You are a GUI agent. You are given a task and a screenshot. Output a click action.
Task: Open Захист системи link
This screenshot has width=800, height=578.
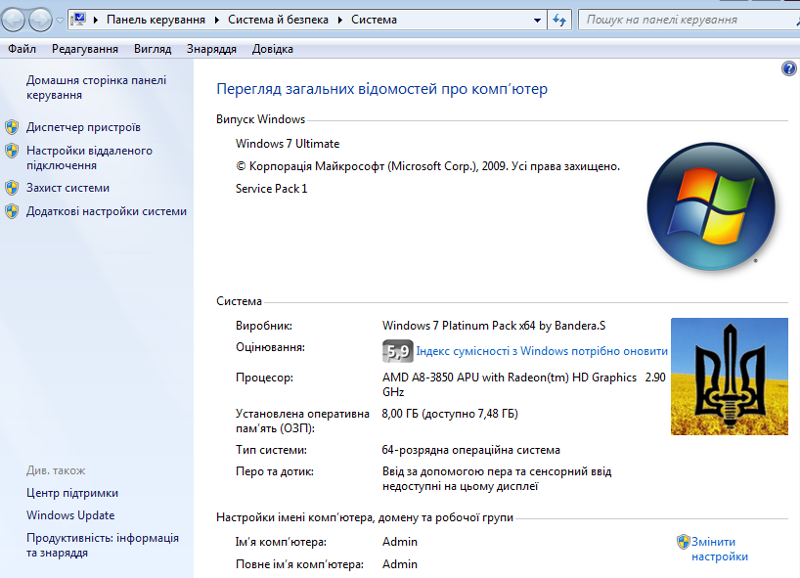click(68, 188)
